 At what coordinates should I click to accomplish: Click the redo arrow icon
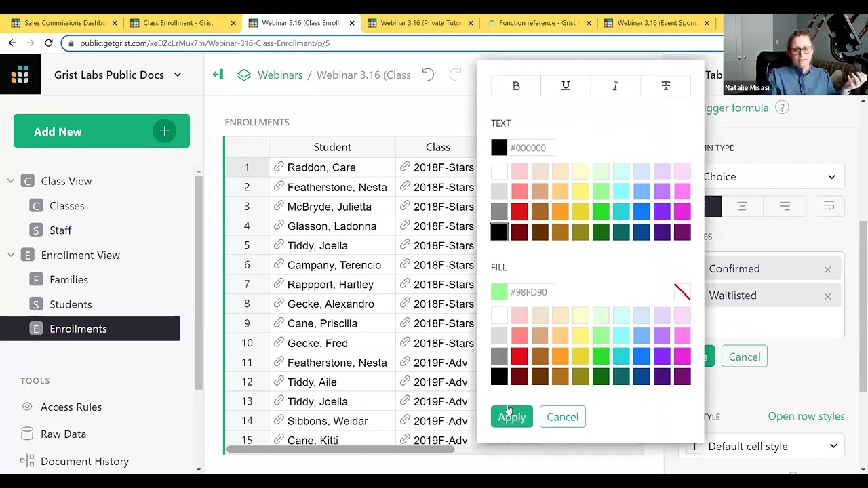coord(456,75)
